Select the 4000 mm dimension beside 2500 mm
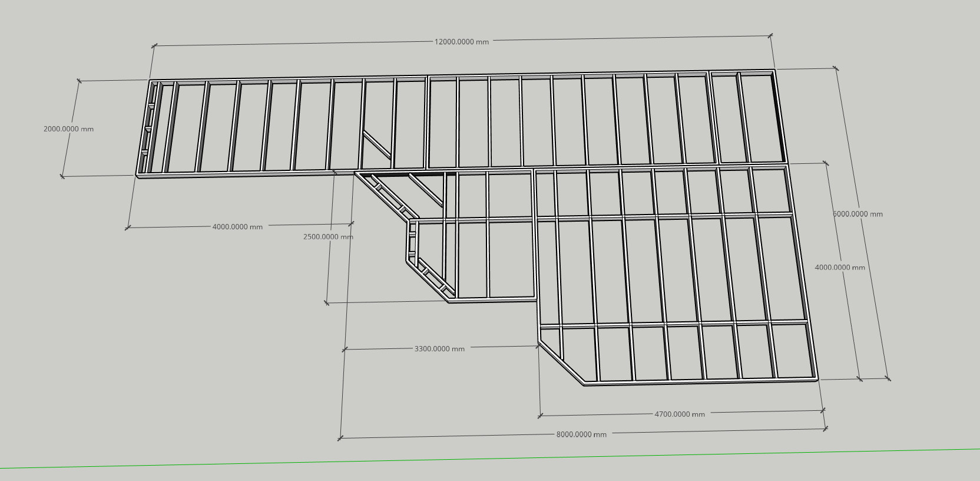Screen dimensions: 980x481 (237, 227)
